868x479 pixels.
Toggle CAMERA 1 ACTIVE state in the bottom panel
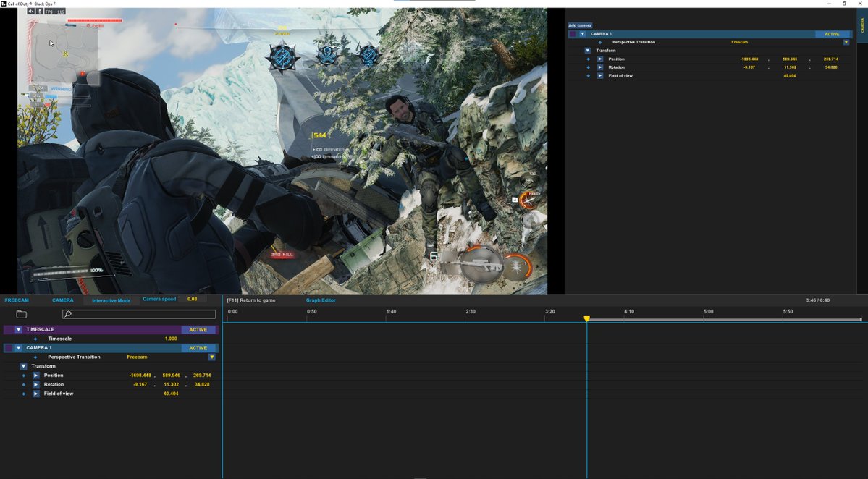[x=198, y=348]
